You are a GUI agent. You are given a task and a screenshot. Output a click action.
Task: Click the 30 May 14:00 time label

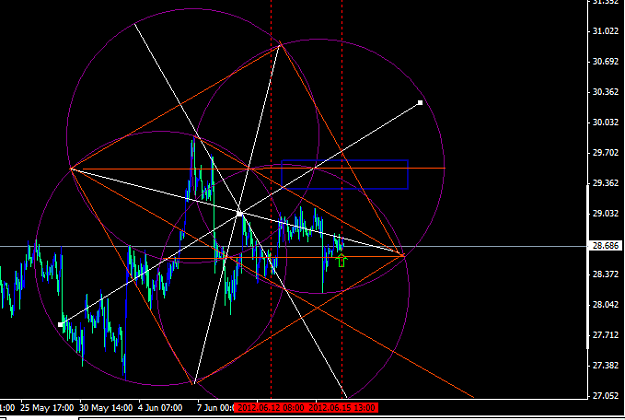106,408
